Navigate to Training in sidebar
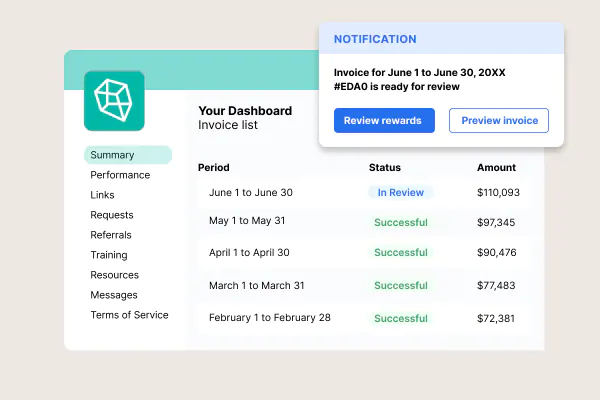Screen dimensions: 600x400 109,255
